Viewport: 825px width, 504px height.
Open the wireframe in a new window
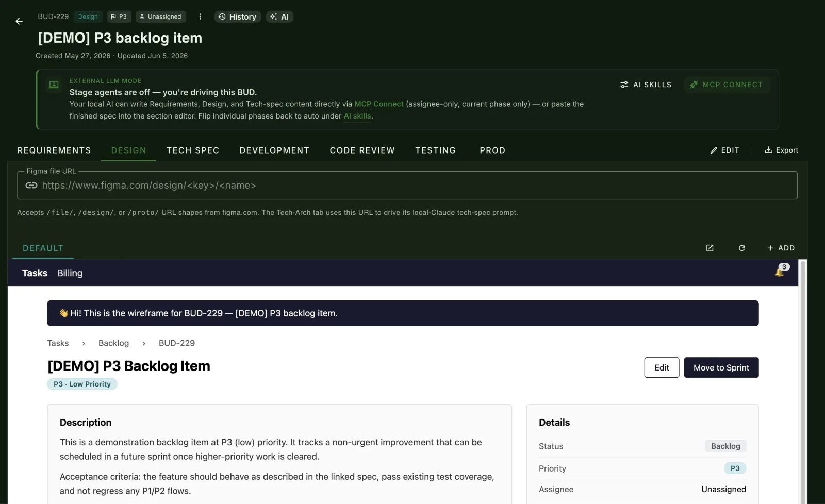tap(709, 248)
